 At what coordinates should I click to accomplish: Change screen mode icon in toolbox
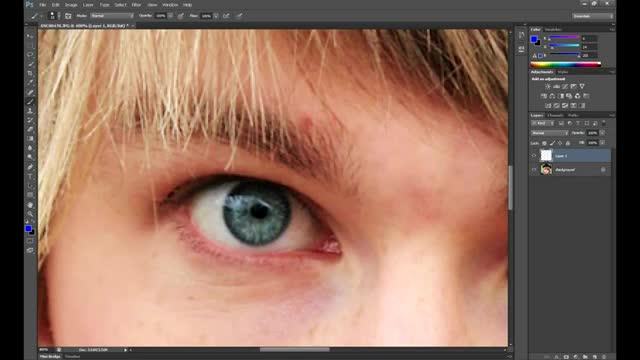coord(30,250)
